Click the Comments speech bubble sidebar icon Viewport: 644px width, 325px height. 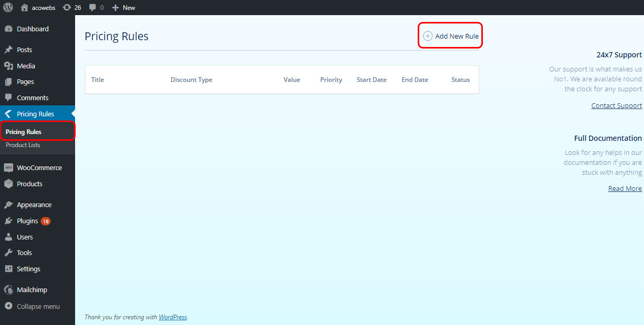tap(8, 98)
